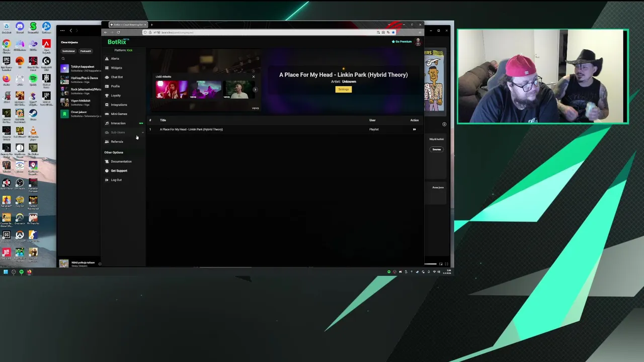Screen dimensions: 644x362
Task: Go back in Spotify navigation
Action: (70, 31)
